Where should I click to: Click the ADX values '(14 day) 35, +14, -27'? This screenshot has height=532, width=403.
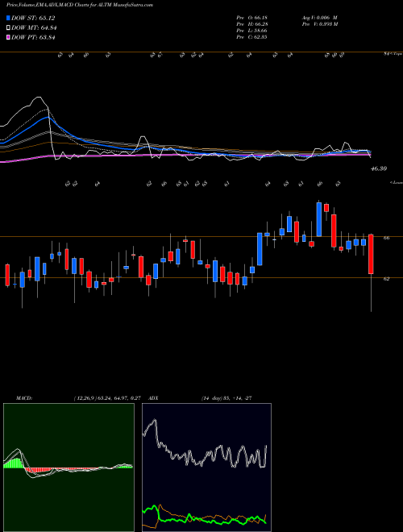[226, 398]
